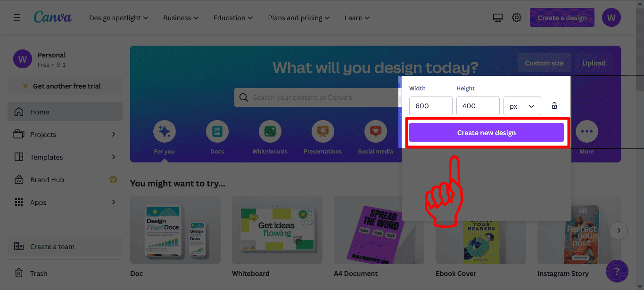Click the Personal team avatar in sidebar
This screenshot has width=644, height=290.
23,59
